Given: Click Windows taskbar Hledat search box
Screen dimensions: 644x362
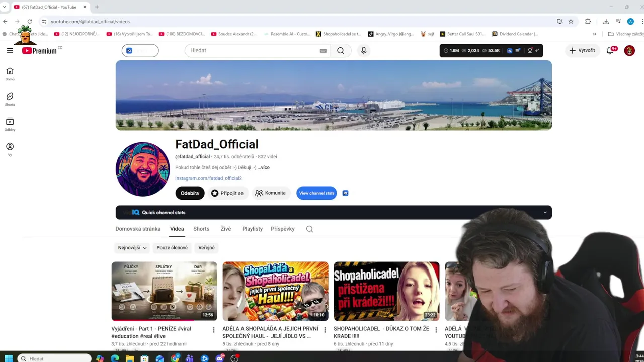Looking at the screenshot, I should [54, 358].
